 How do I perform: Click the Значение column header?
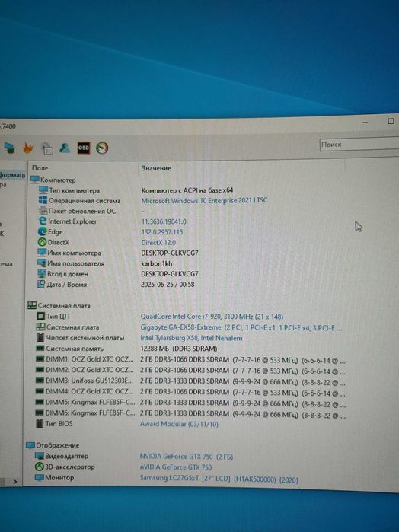point(156,168)
